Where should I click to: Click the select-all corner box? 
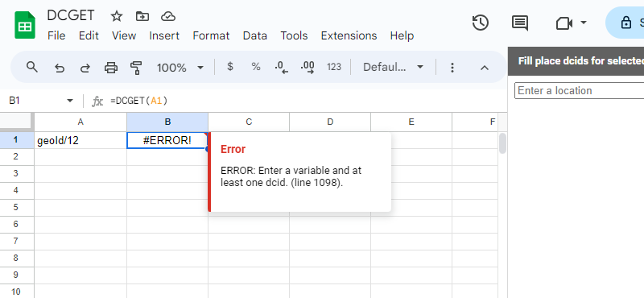[x=16, y=122]
